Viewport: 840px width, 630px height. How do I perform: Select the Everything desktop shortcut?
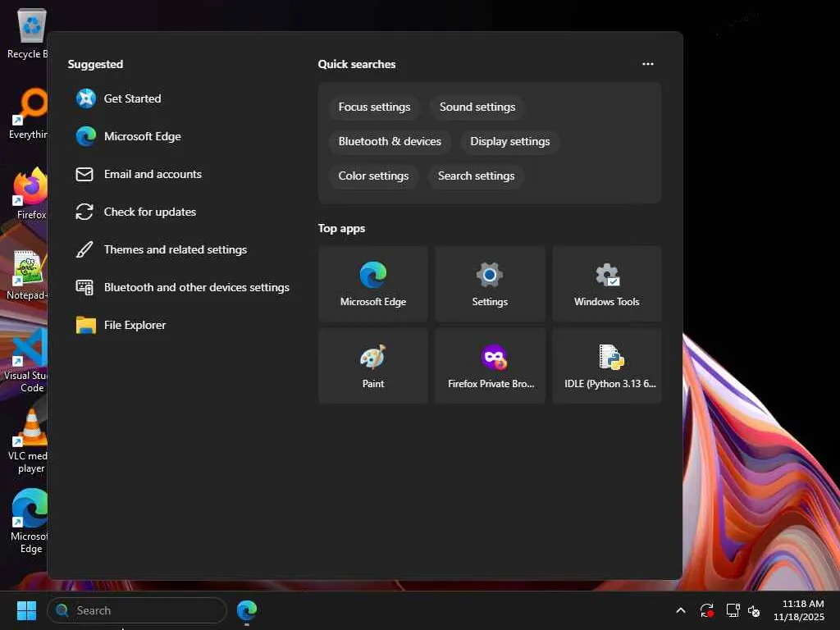28,113
